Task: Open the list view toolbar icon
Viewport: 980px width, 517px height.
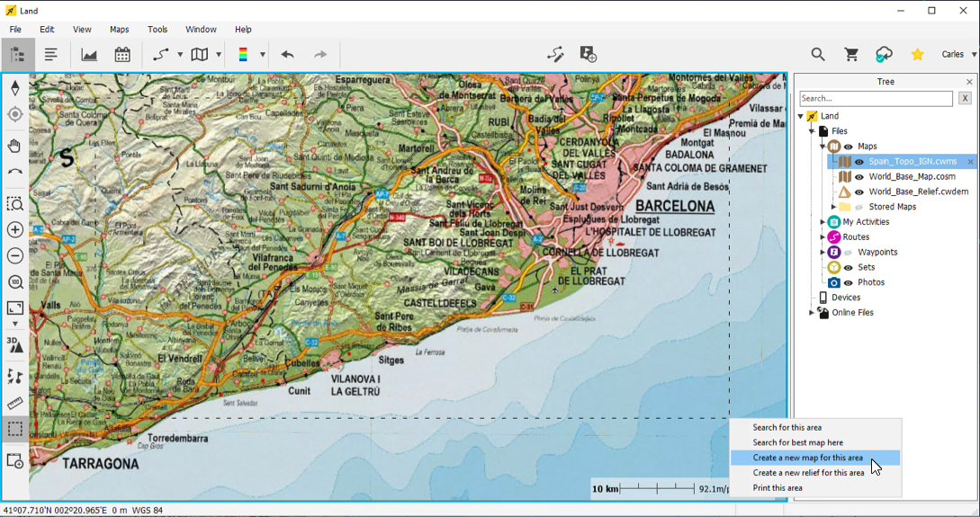Action: [x=50, y=55]
